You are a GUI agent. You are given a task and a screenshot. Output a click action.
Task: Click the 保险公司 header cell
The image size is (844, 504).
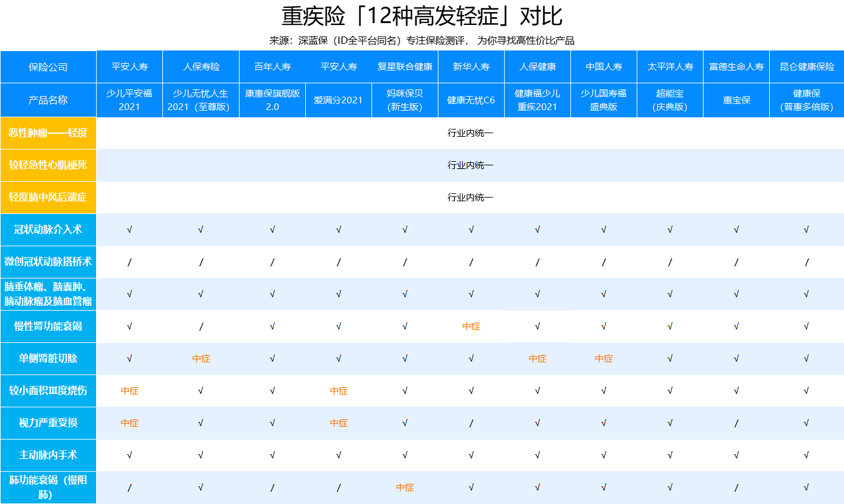pyautogui.click(x=48, y=67)
